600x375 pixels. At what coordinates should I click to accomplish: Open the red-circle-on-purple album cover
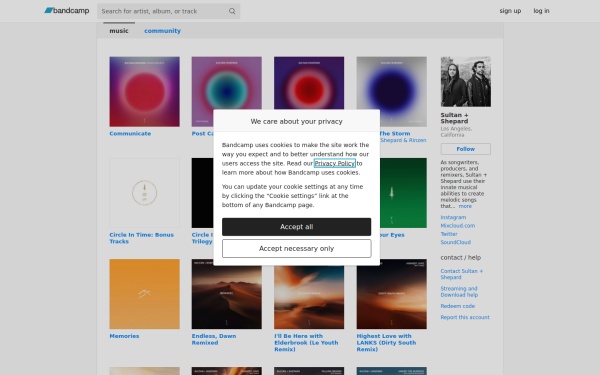click(309, 83)
